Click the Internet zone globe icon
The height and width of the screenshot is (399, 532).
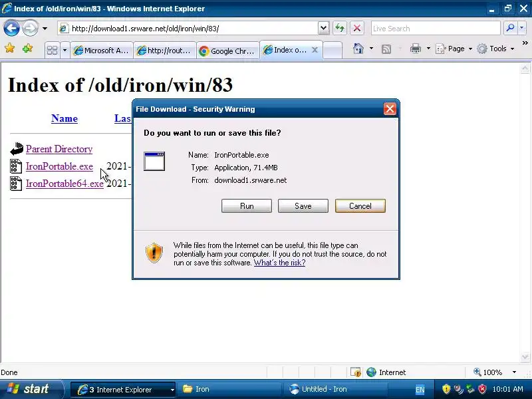tap(372, 372)
